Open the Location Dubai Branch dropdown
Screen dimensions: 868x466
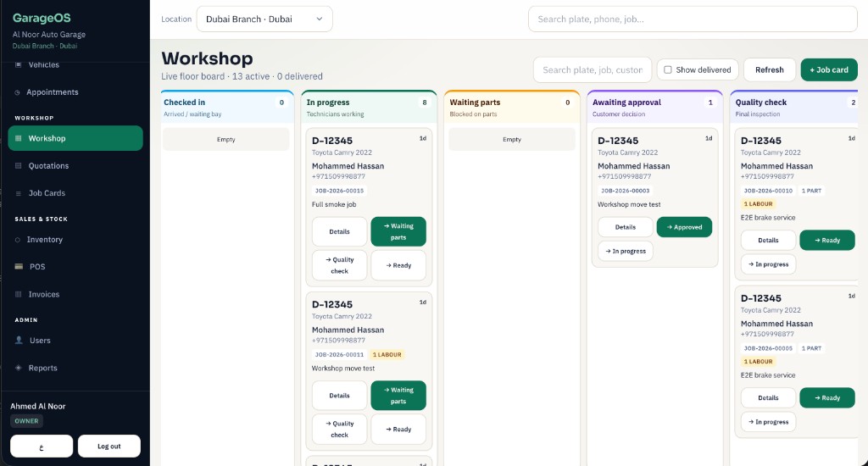[x=264, y=19]
